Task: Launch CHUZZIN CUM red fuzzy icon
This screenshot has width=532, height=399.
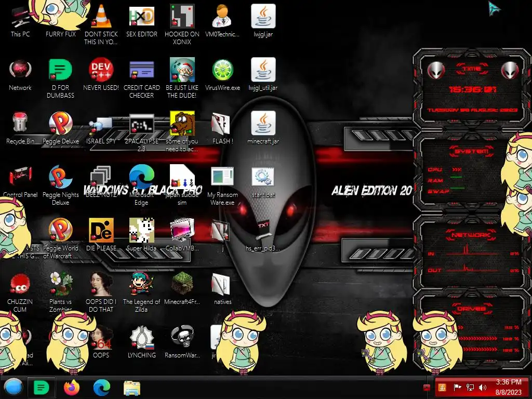Action: [x=20, y=284]
